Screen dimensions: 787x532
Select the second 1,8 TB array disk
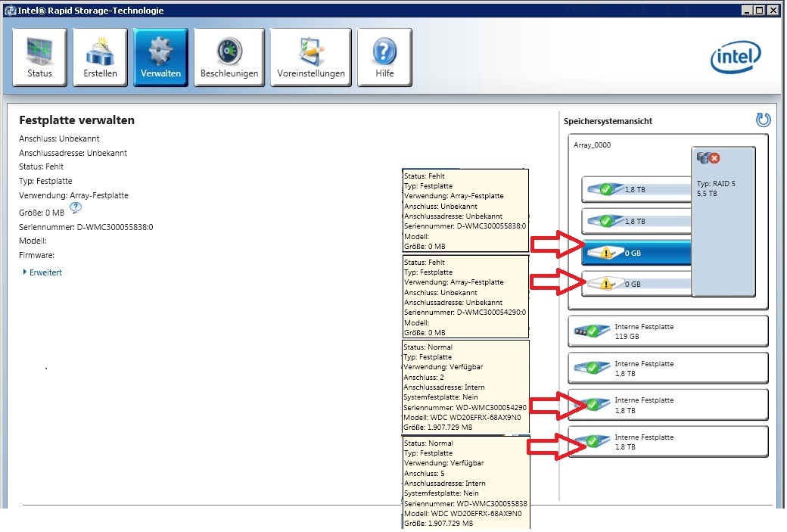[636, 221]
